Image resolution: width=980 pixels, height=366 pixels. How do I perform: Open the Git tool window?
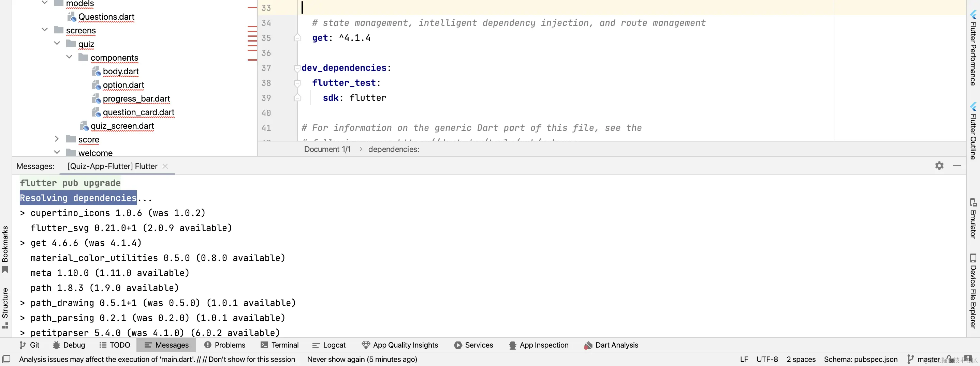pos(29,345)
